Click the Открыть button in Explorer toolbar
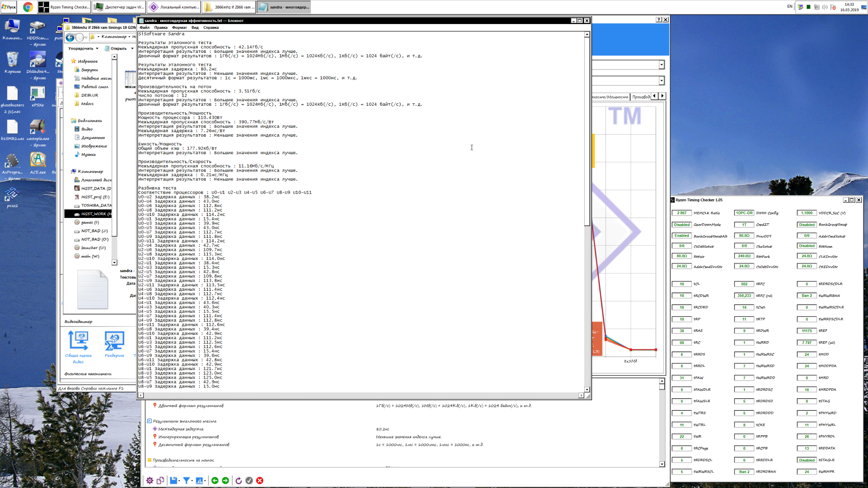This screenshot has height=488, width=868. tap(118, 48)
